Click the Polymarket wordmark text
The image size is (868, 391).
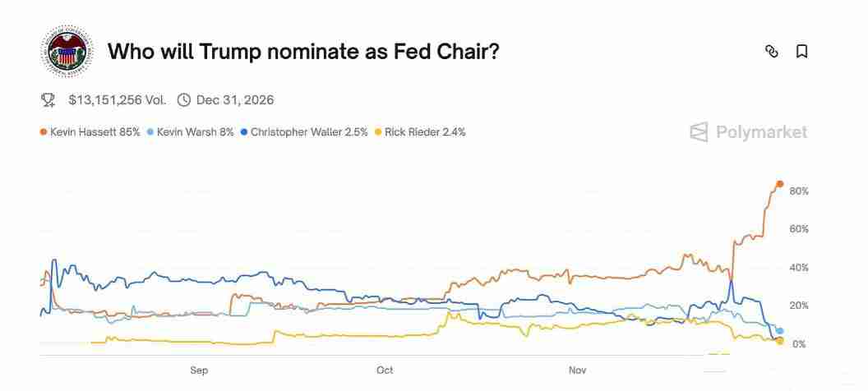point(761,132)
